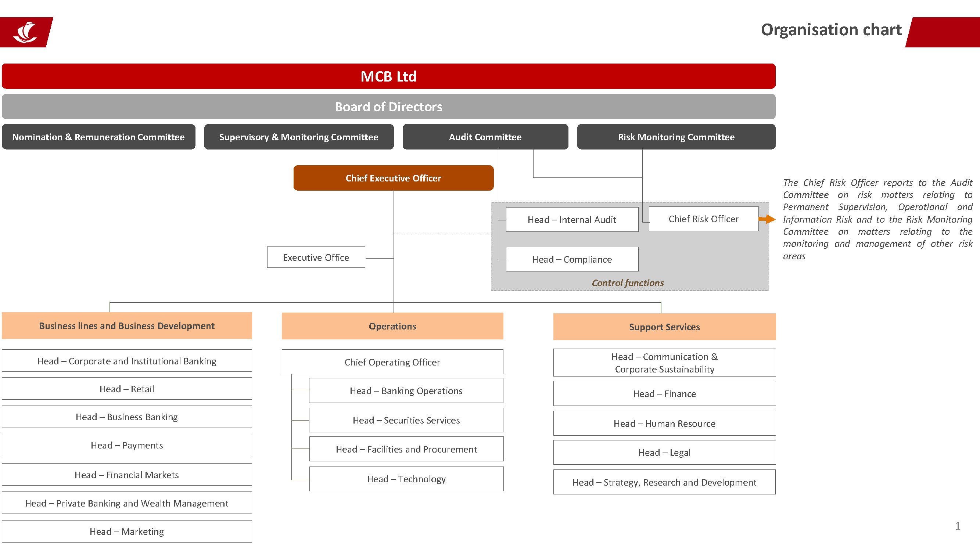
Task: Select 'Head – Human Resource' box
Action: point(664,423)
